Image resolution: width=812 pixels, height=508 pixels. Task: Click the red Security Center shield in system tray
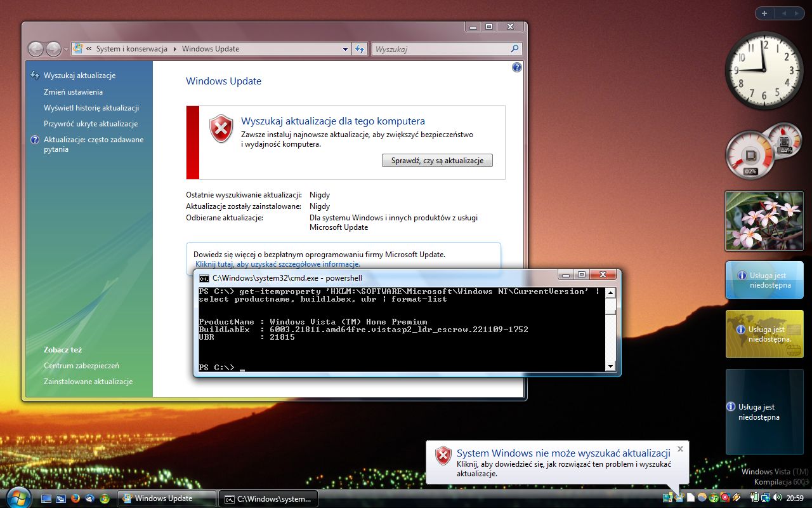[x=724, y=498]
